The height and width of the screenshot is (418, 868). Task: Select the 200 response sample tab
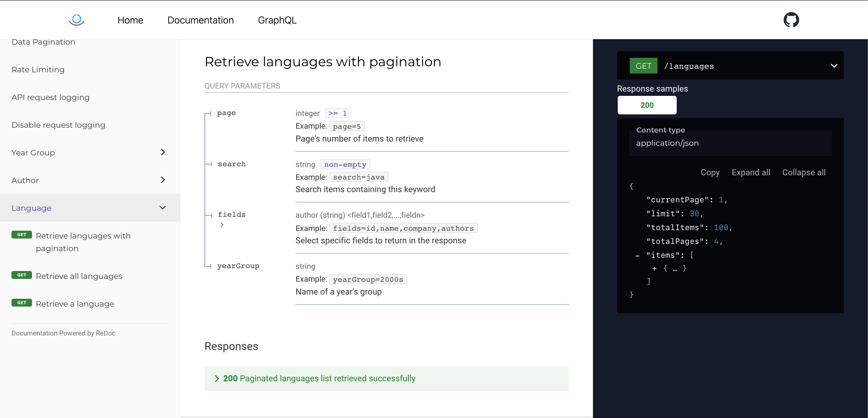pyautogui.click(x=647, y=105)
